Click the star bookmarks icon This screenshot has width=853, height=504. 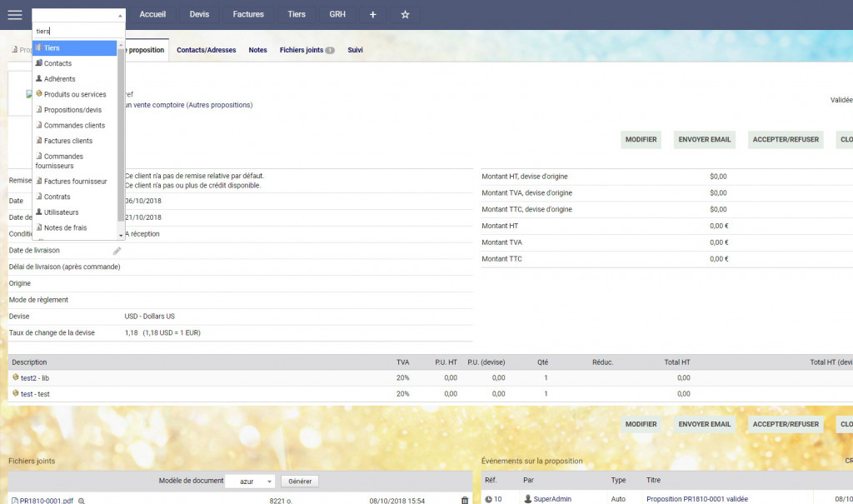coord(405,14)
